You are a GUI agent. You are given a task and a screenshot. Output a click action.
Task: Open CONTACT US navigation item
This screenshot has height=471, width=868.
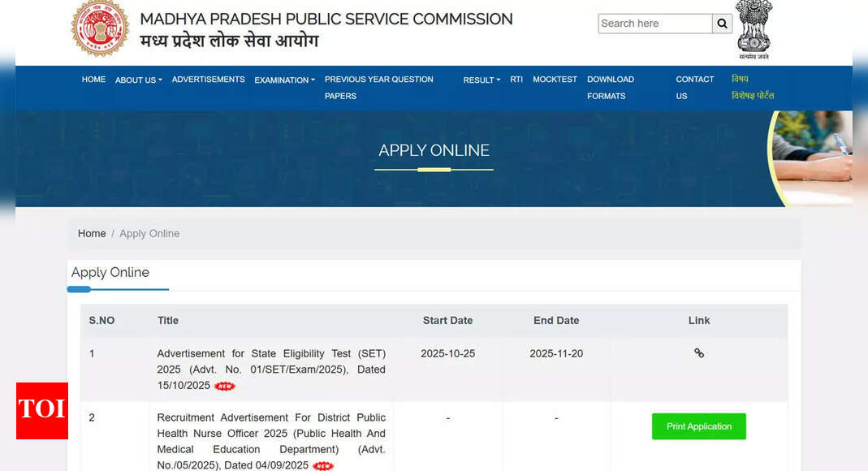point(694,88)
